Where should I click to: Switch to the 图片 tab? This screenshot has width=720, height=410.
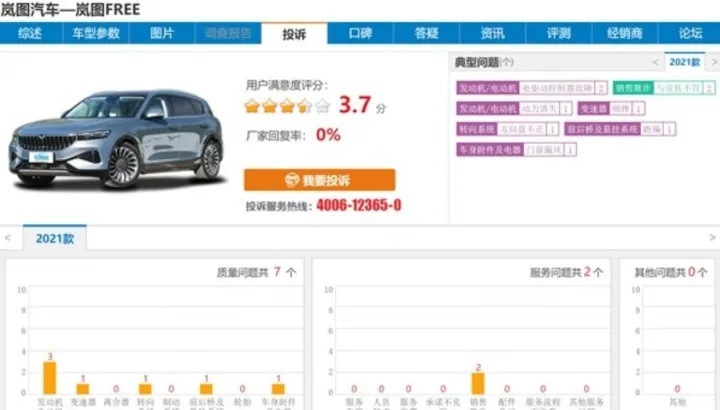click(x=162, y=33)
